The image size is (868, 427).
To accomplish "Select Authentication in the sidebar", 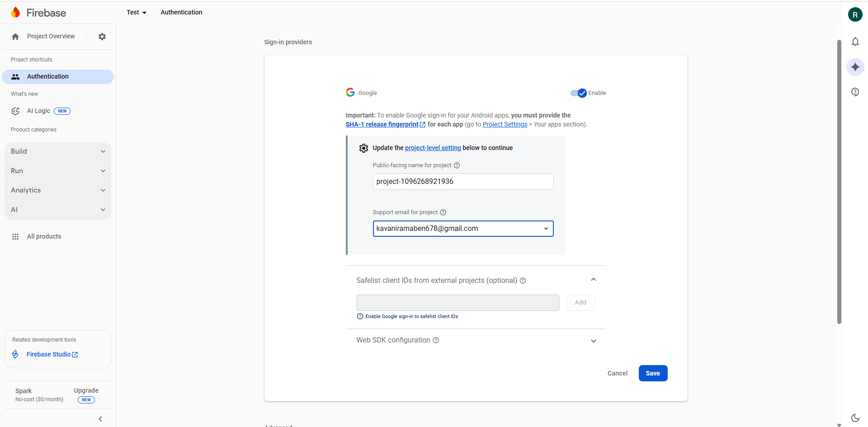I will point(58,77).
